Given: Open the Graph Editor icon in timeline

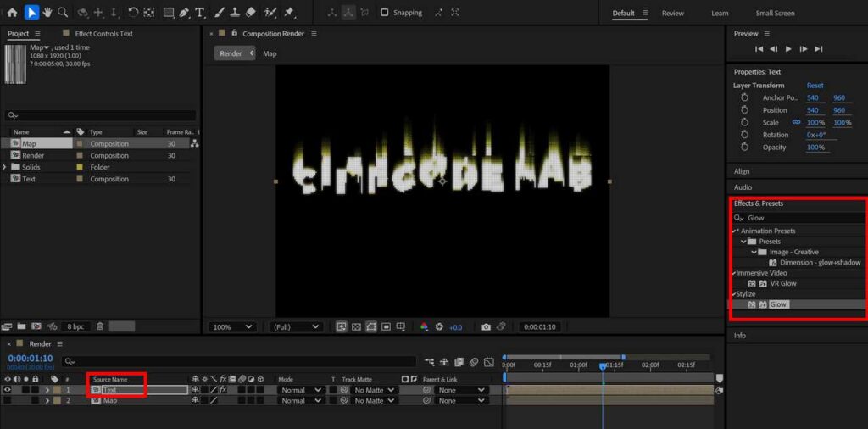Looking at the screenshot, I should click(x=489, y=362).
